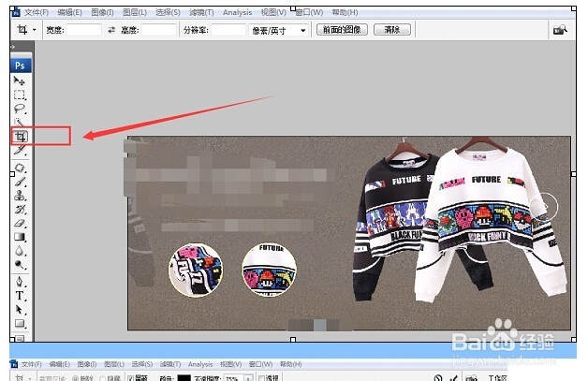
Task: Click the 宽度 width input field
Action: click(84, 30)
